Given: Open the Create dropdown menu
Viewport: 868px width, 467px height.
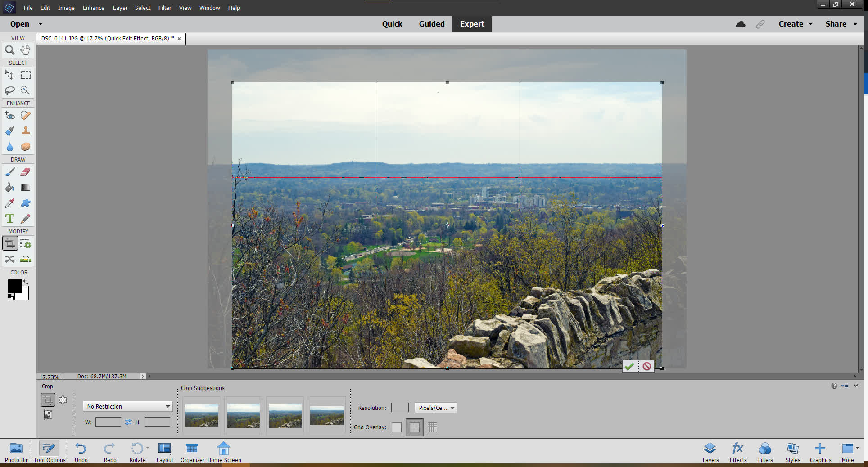Looking at the screenshot, I should coord(795,24).
